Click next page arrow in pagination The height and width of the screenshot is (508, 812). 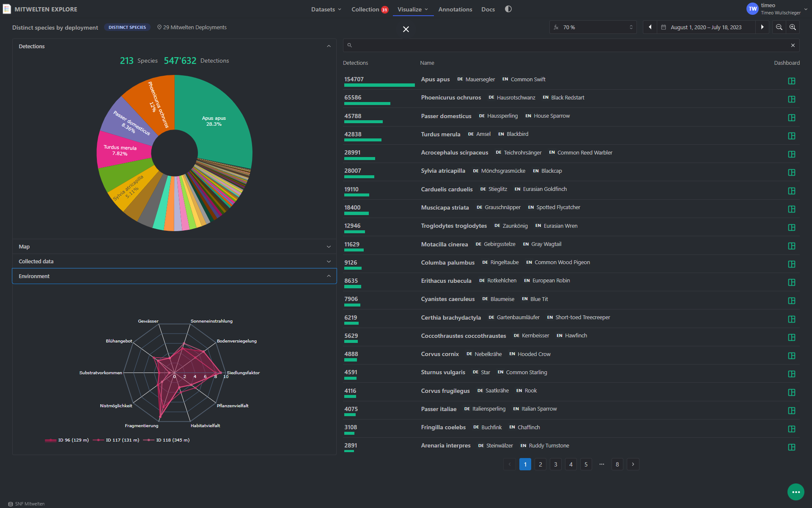(x=633, y=464)
